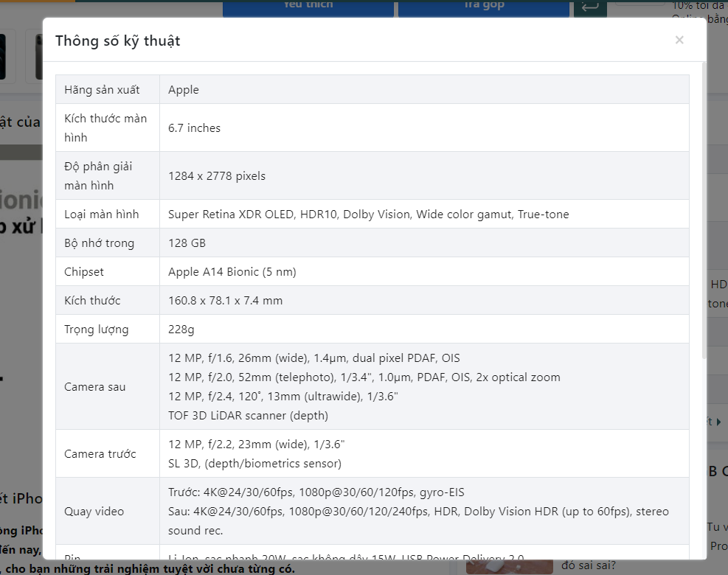Image resolution: width=728 pixels, height=575 pixels.
Task: Select the 160.8 x 78.1 x 7.4 mm value
Action: pyautogui.click(x=225, y=300)
